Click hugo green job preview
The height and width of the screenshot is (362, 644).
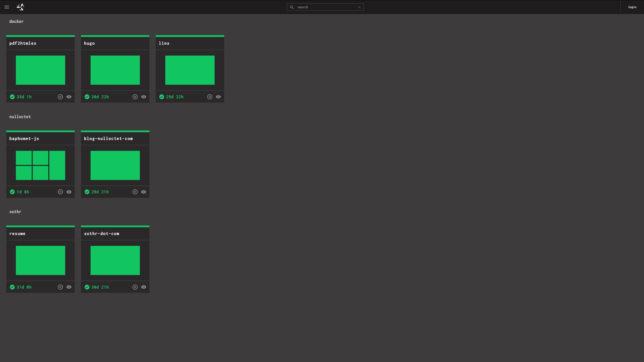[115, 70]
